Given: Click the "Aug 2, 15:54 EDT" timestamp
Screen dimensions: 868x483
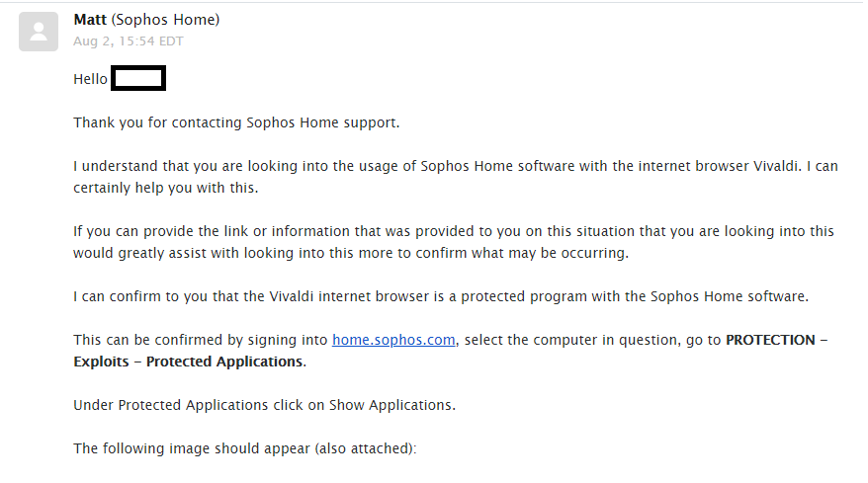Looking at the screenshot, I should pyautogui.click(x=128, y=41).
